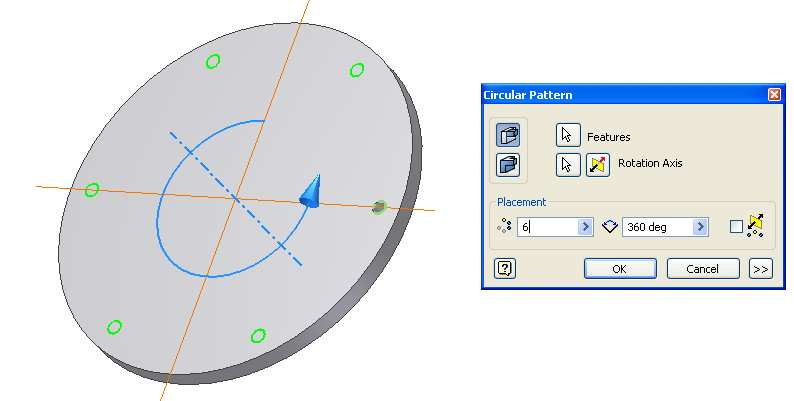Click the angle field showing 360 deg

coord(658,227)
